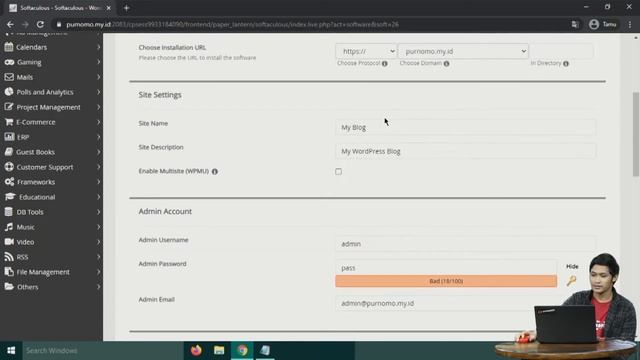
Task: Open the Customer Support menu item
Action: coord(45,167)
